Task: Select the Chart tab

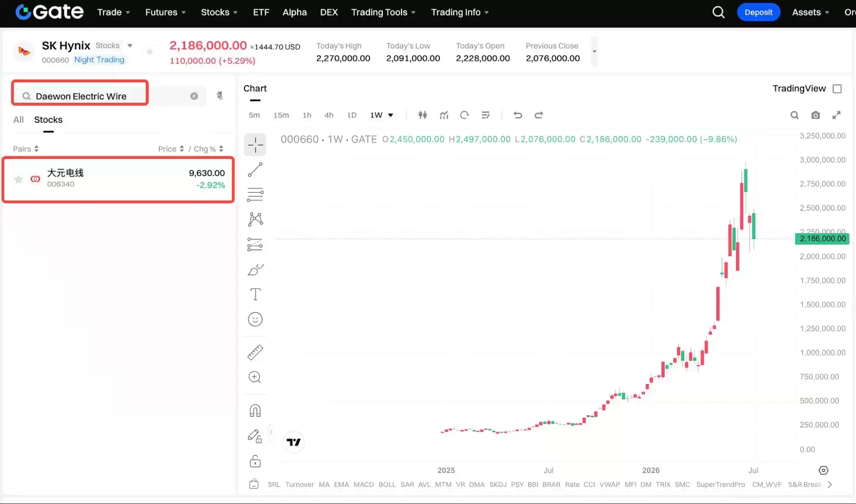Action: (255, 88)
